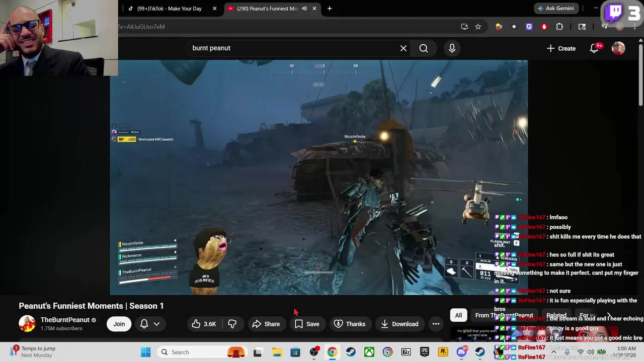Viewport: 644px width, 362px height.
Task: Click the video player to pause playback
Action: [319, 177]
